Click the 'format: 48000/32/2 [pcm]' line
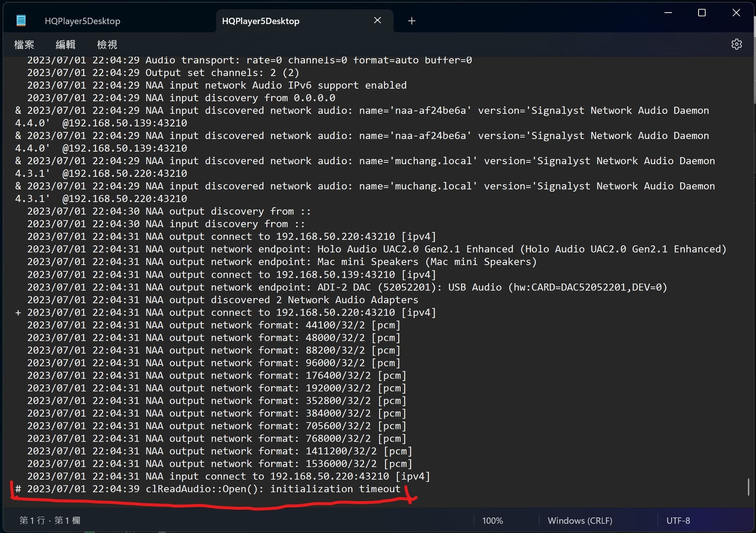 coord(214,338)
